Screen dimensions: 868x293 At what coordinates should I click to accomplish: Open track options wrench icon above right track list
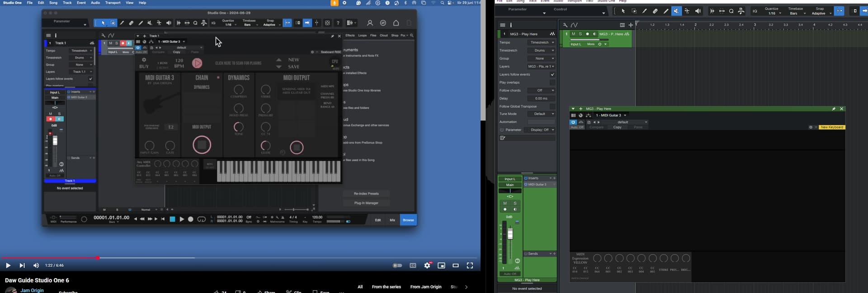pyautogui.click(x=565, y=25)
